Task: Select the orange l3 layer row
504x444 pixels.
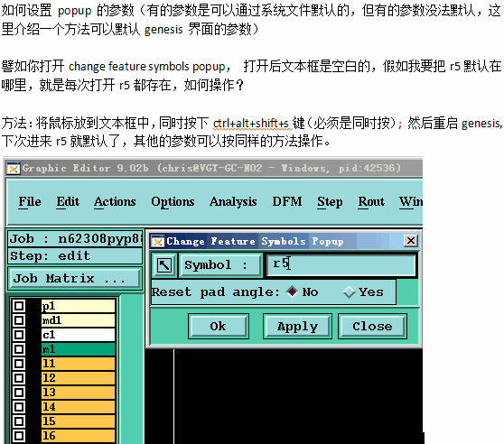Action: click(x=78, y=393)
